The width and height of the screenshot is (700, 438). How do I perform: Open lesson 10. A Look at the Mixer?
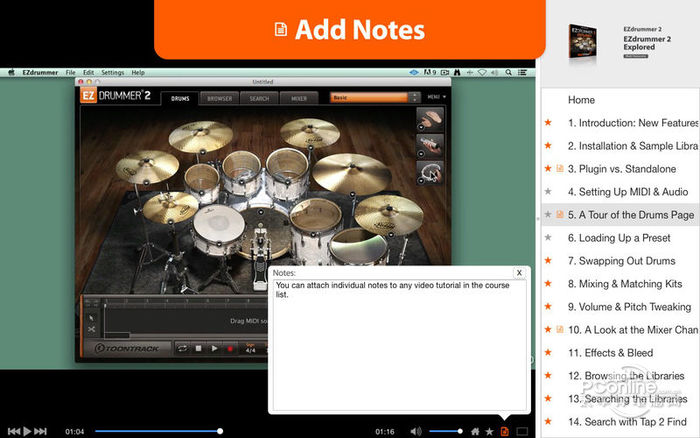[x=633, y=330]
